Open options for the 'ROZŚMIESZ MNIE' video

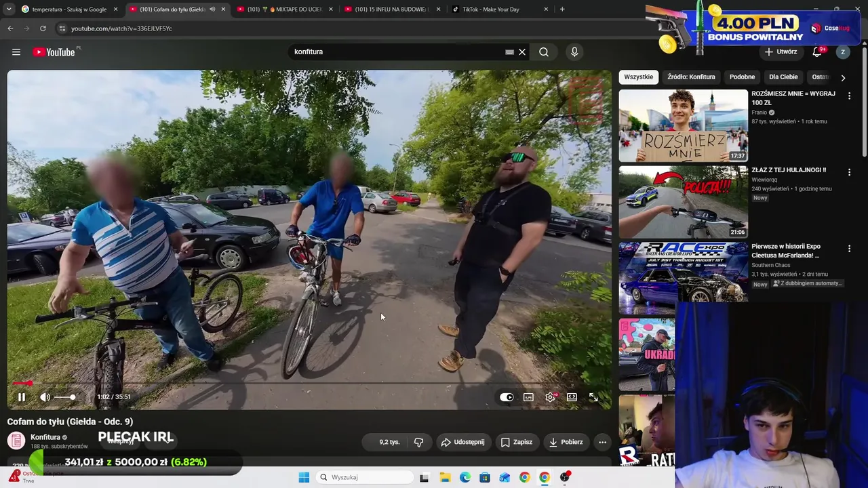coord(849,96)
